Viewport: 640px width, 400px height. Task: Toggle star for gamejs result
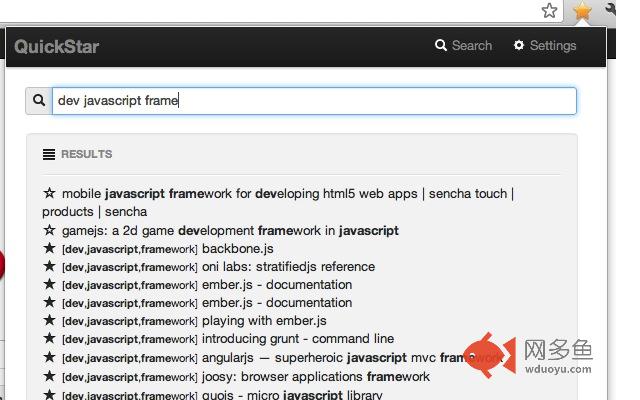(x=49, y=230)
